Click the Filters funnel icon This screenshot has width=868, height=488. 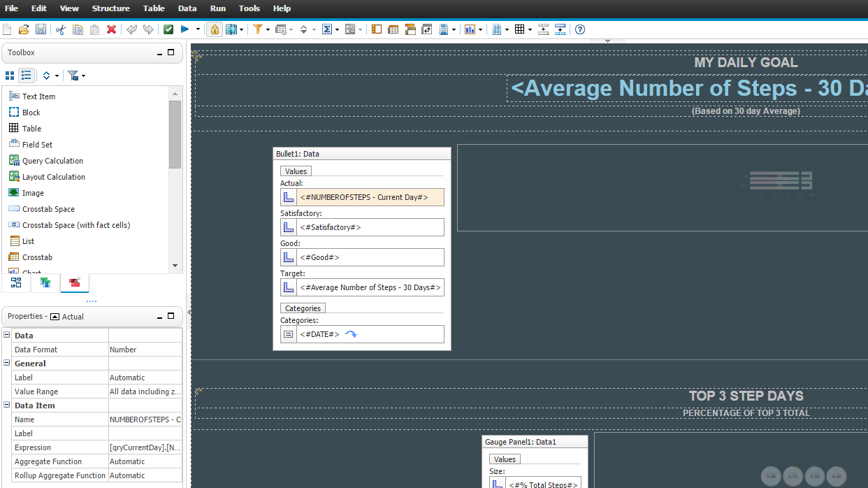(258, 29)
